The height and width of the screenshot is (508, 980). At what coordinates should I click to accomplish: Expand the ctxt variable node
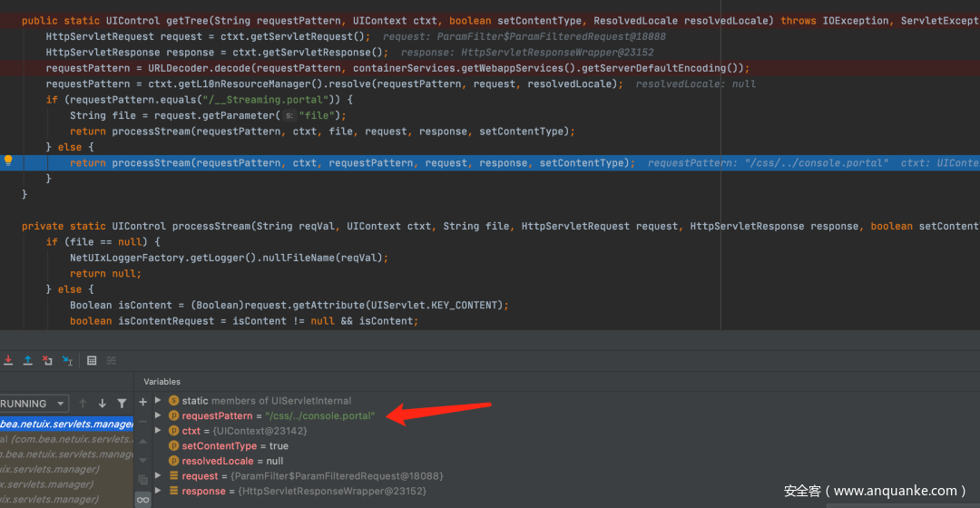tap(158, 431)
